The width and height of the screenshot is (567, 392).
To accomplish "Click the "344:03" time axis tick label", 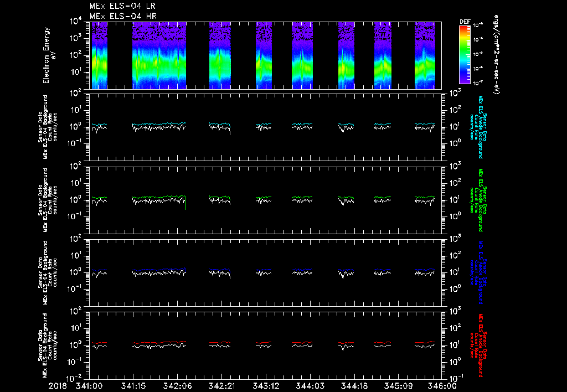I will click(x=310, y=386).
